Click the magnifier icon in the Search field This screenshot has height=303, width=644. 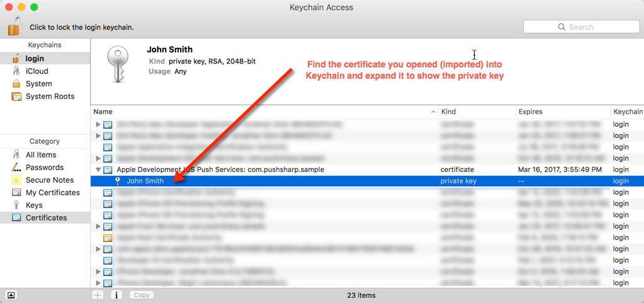(562, 27)
